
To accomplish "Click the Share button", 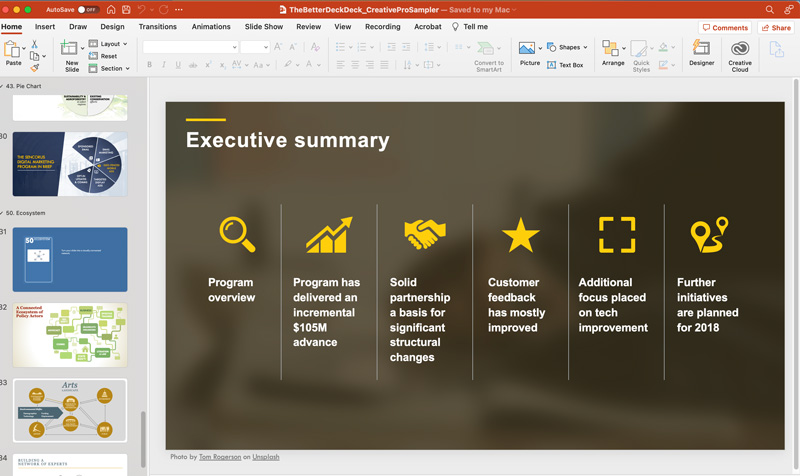I will click(x=776, y=28).
